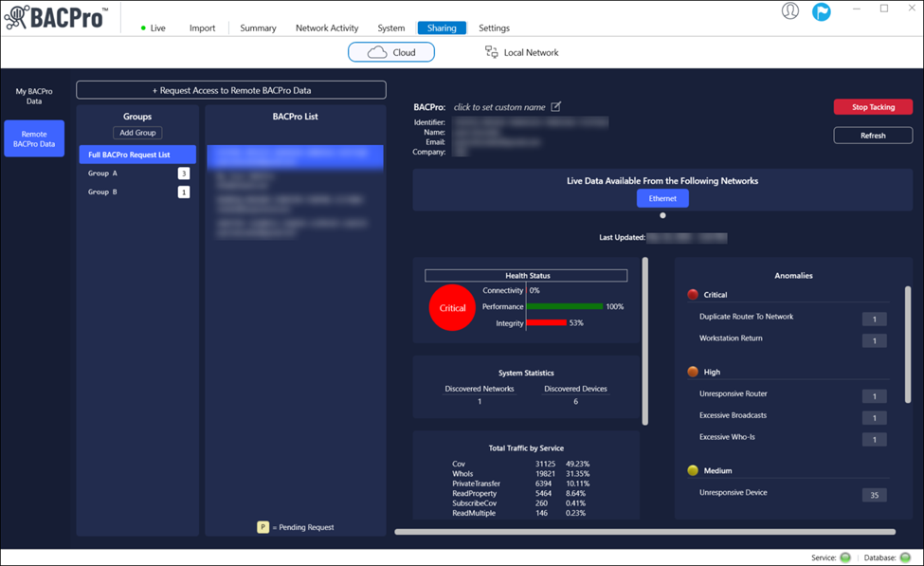
Task: Click the Duplicate Router To Network anomaly
Action: point(746,317)
